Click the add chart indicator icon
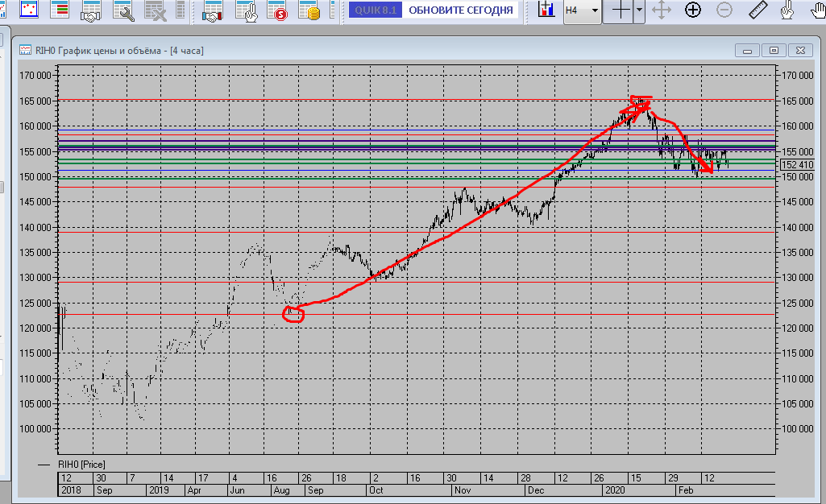Image resolution: width=826 pixels, height=504 pixels. coord(546,10)
